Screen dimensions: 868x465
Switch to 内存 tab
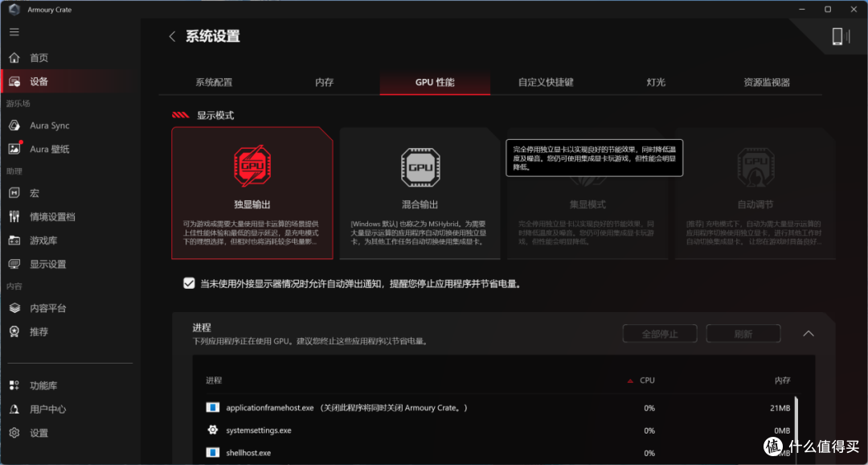pyautogui.click(x=325, y=83)
